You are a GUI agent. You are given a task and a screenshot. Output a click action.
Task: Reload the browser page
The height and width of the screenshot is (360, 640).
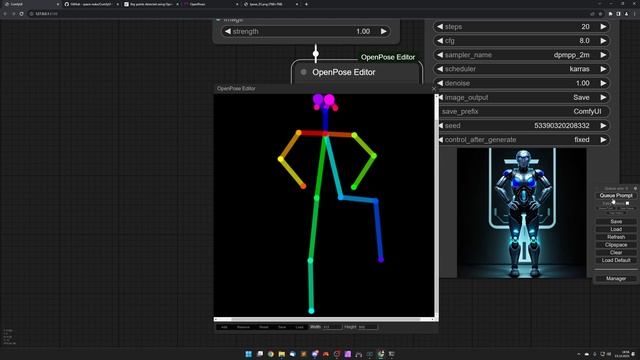21,13
